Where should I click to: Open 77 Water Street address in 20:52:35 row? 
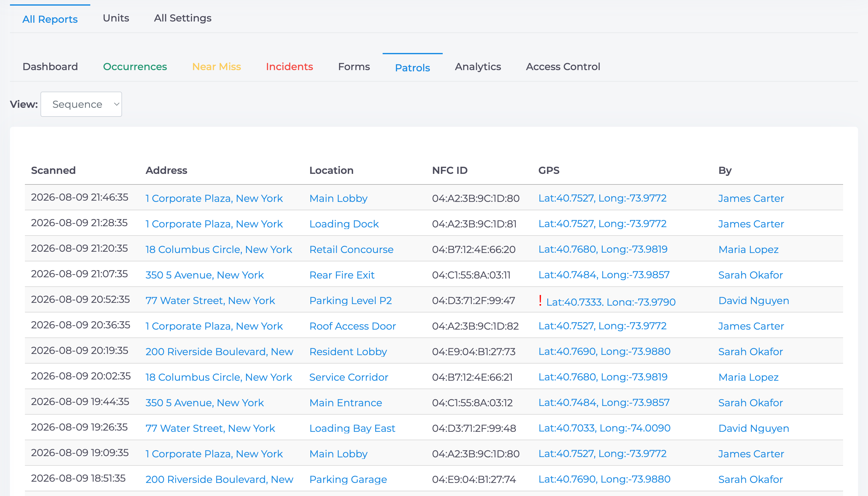(x=210, y=300)
